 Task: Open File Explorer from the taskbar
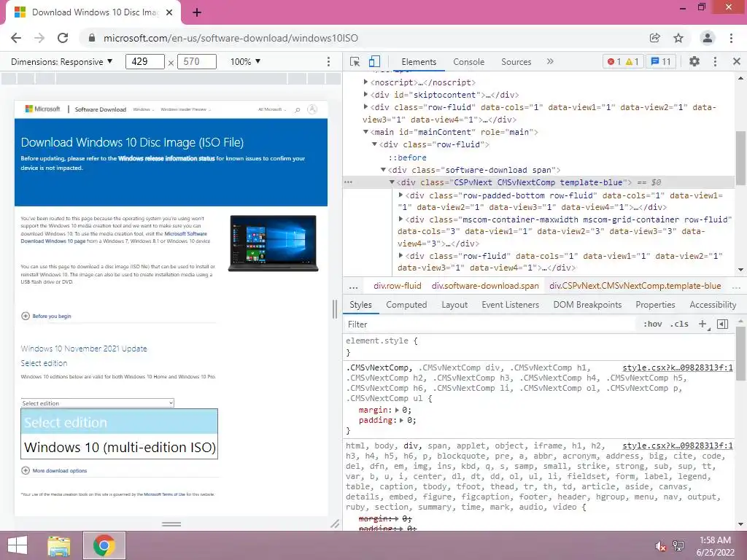59,545
